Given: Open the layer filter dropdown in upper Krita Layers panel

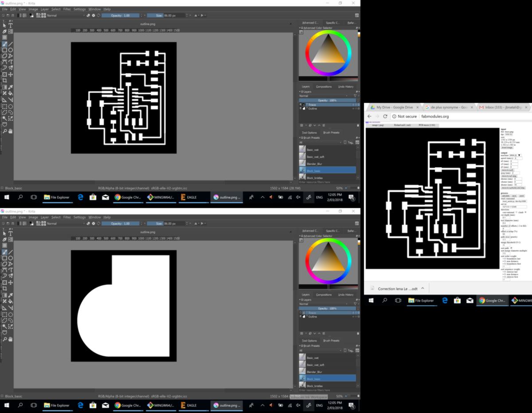Looking at the screenshot, I should 355,95.
